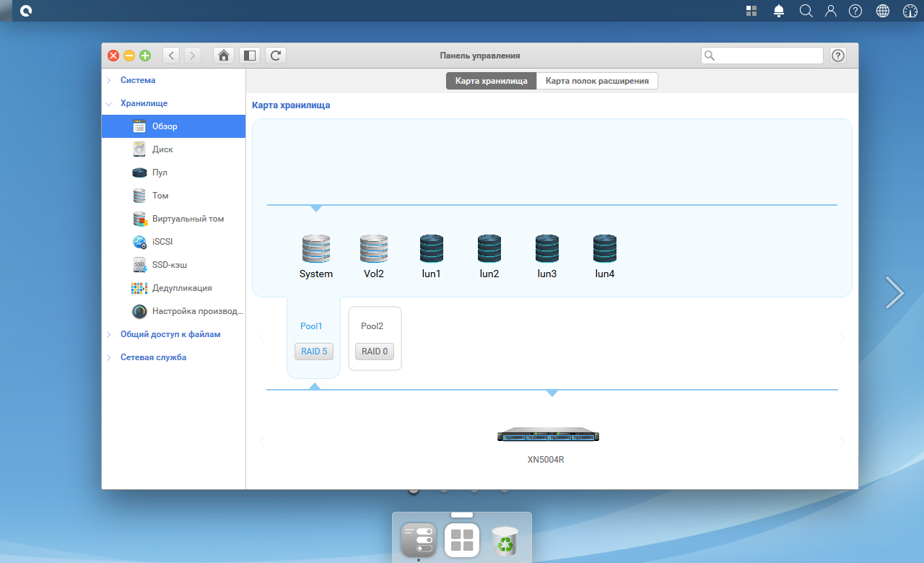Go to next desktop page arrow
This screenshot has width=924, height=563.
894,292
